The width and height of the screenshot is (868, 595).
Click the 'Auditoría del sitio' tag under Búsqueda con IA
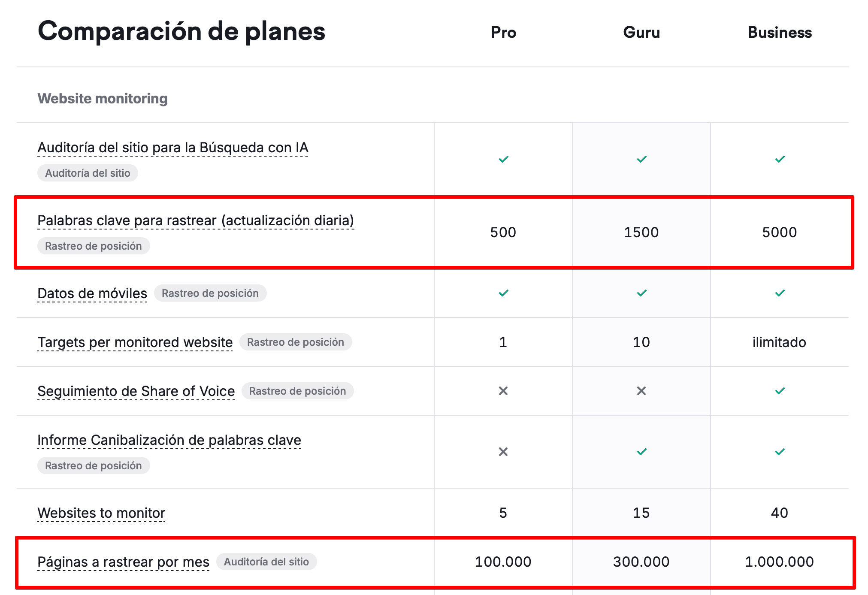[88, 173]
